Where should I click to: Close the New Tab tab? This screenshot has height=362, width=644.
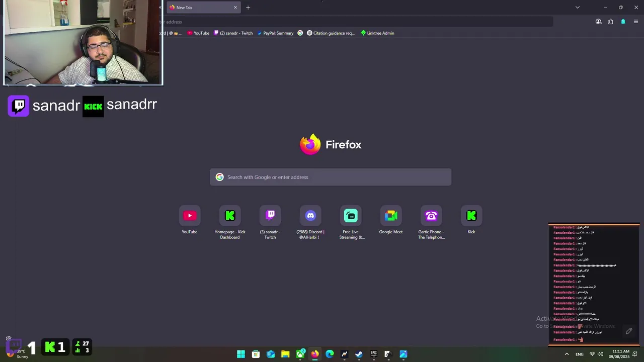coord(235,8)
